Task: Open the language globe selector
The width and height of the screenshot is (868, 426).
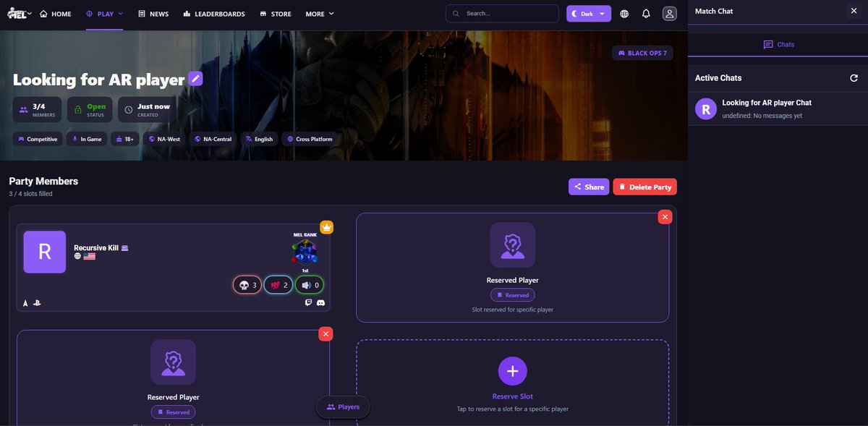Action: (x=624, y=14)
